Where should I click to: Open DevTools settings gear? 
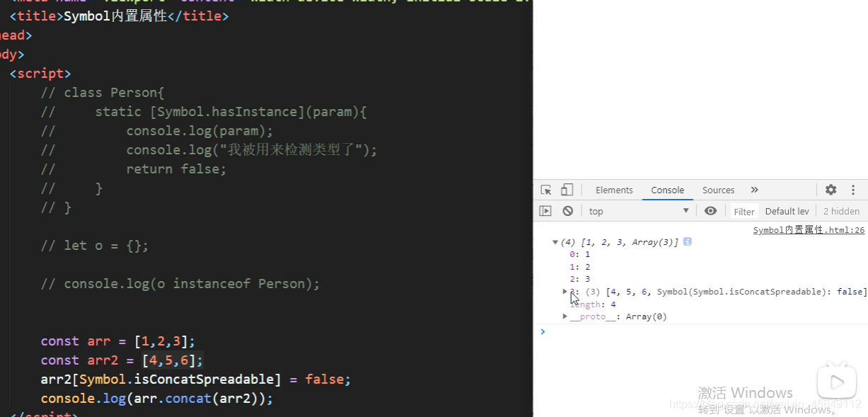(831, 190)
